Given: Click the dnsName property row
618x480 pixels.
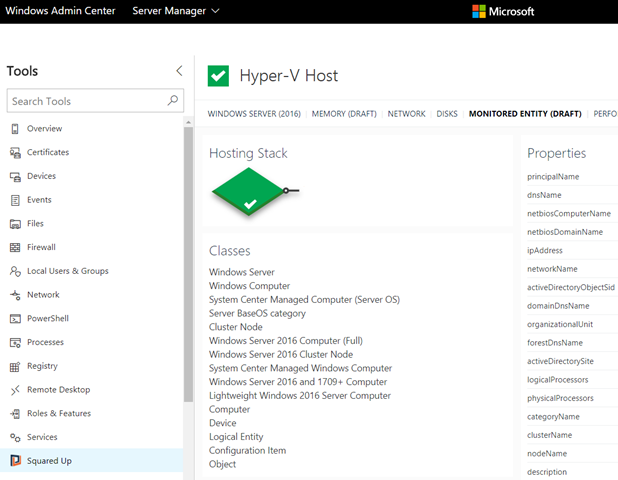Looking at the screenshot, I should (x=572, y=195).
